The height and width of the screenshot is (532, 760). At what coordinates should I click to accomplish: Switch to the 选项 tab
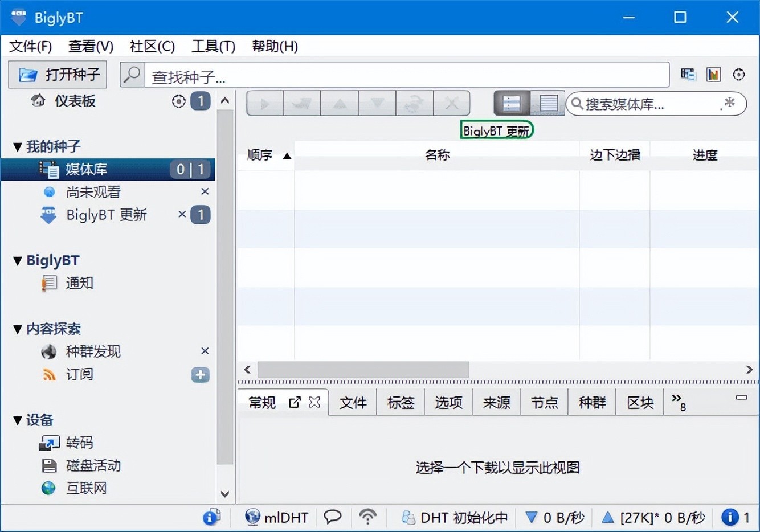(x=449, y=403)
